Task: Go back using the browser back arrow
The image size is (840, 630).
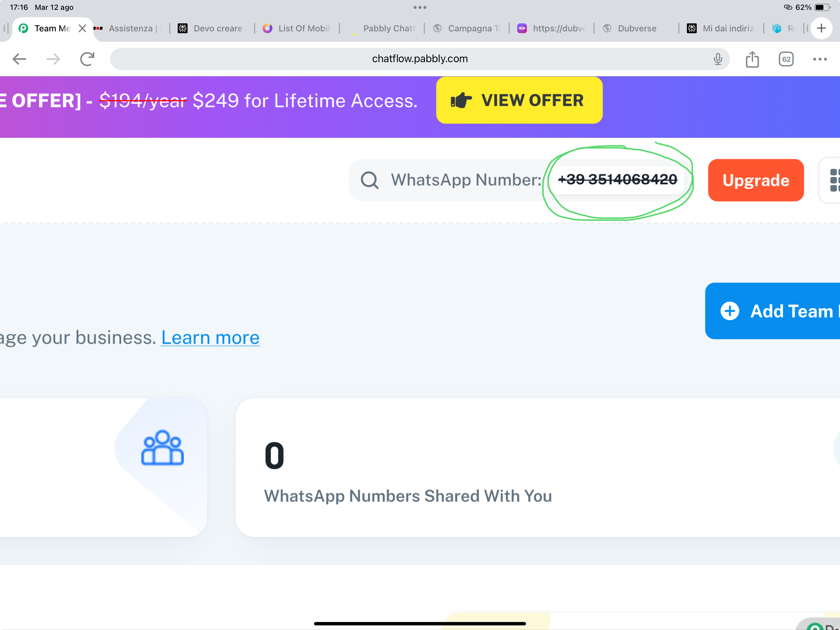Action: click(19, 59)
